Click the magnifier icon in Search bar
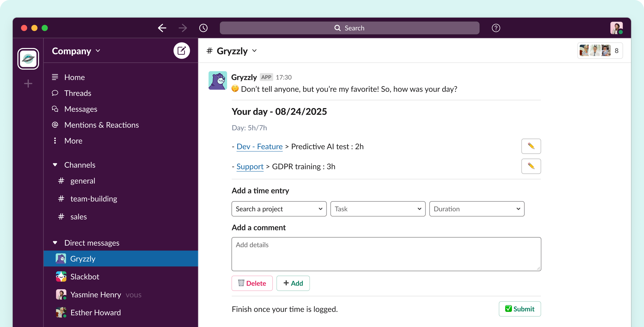Viewport: 644px width, 327px height. [x=337, y=28]
